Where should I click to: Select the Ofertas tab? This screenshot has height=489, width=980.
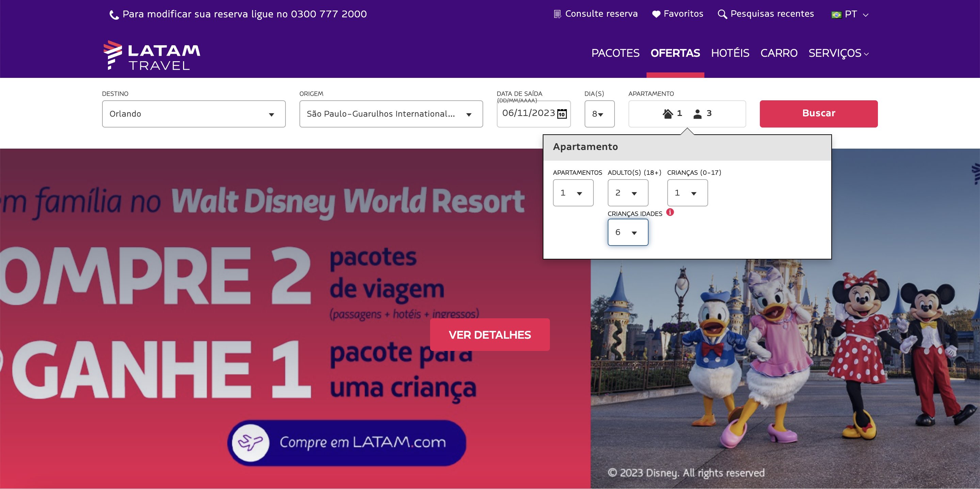tap(675, 53)
